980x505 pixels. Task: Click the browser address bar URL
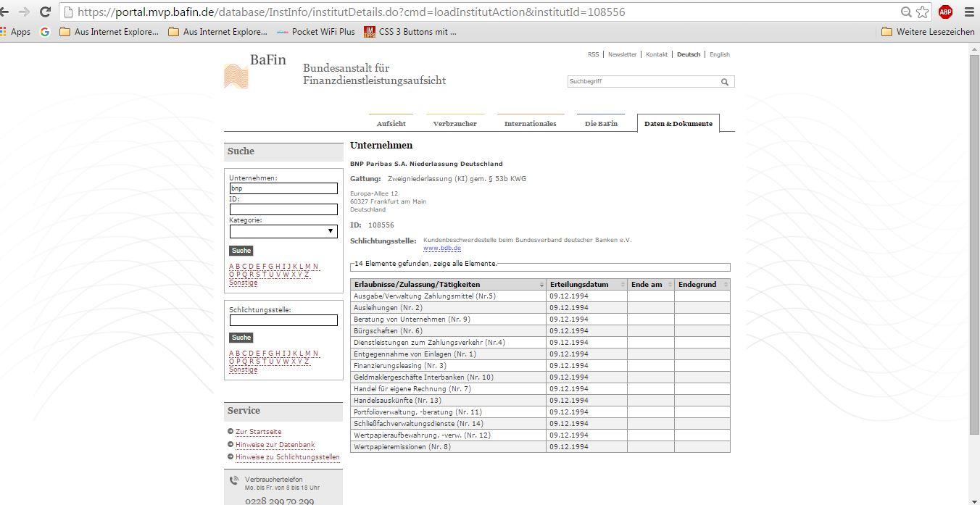351,12
